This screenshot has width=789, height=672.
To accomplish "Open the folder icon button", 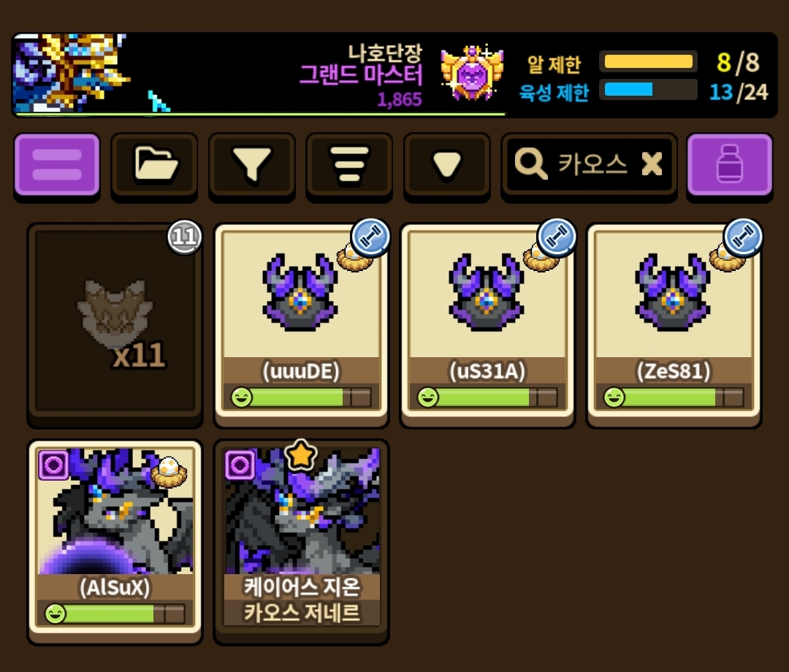I will 154,164.
